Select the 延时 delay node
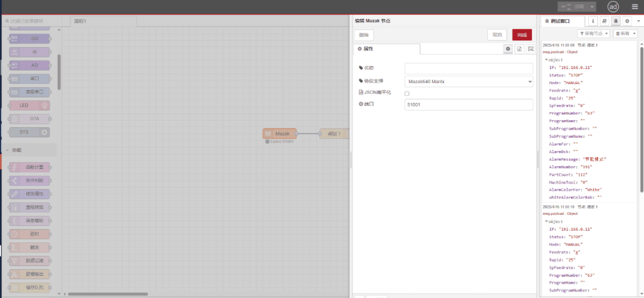644x298 pixels. pyautogui.click(x=30, y=234)
